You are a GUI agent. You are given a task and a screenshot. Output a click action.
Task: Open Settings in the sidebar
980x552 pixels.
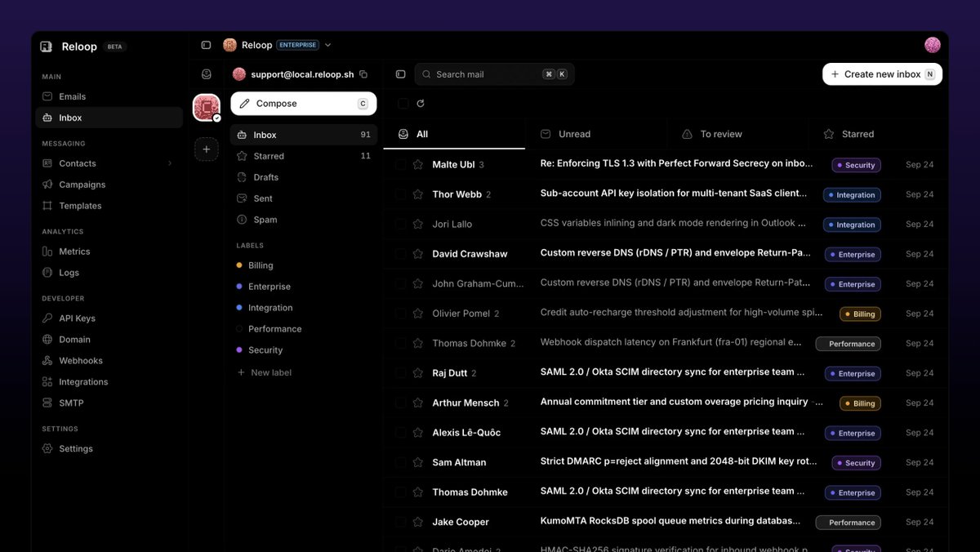(109, 449)
